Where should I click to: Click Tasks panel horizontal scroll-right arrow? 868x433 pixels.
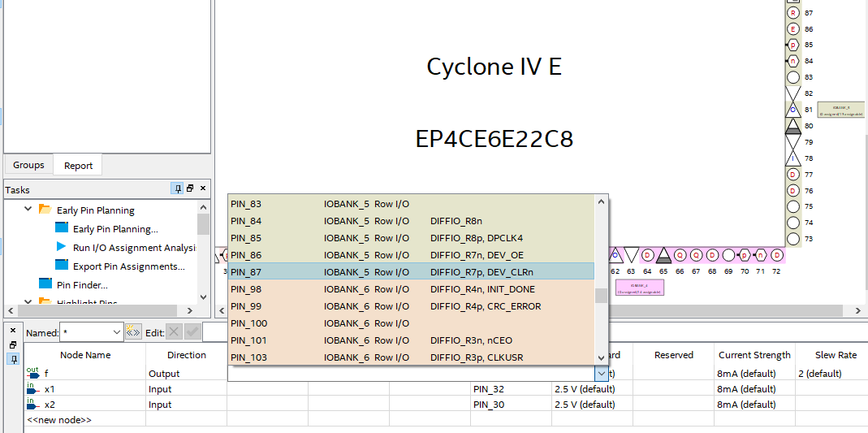(x=189, y=310)
